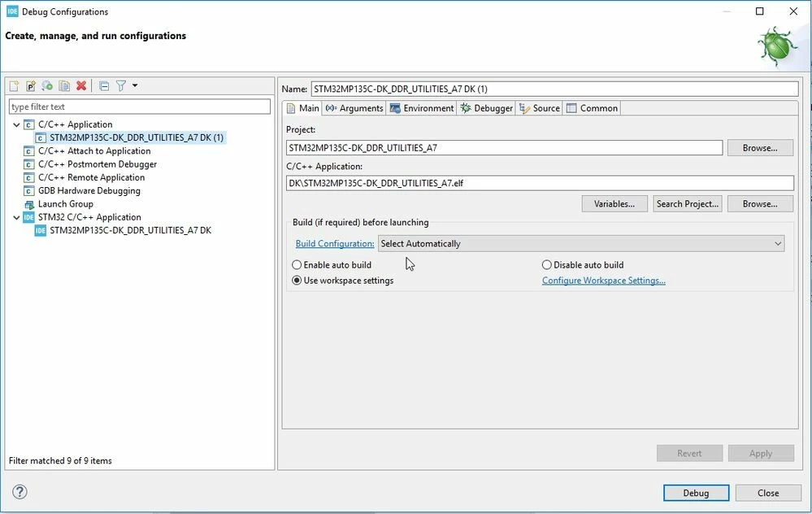Switch to the Main tab
Image resolution: width=812 pixels, height=514 pixels.
pos(303,108)
